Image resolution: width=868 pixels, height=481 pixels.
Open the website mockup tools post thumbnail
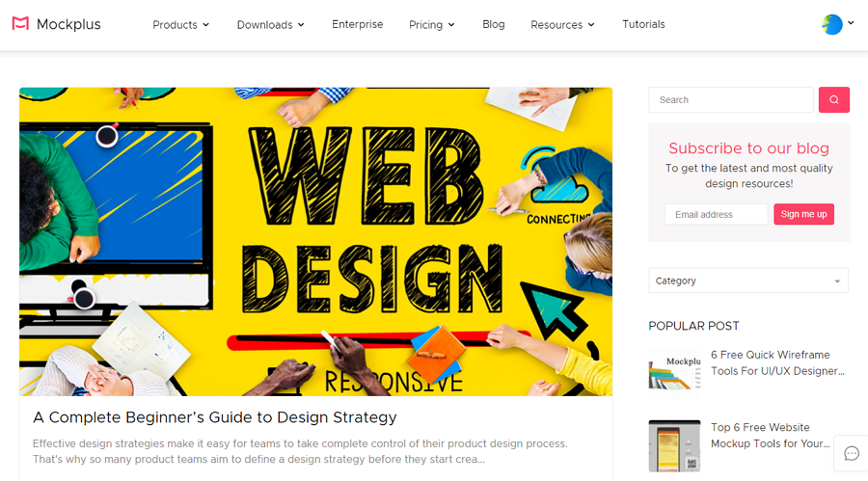point(674,446)
